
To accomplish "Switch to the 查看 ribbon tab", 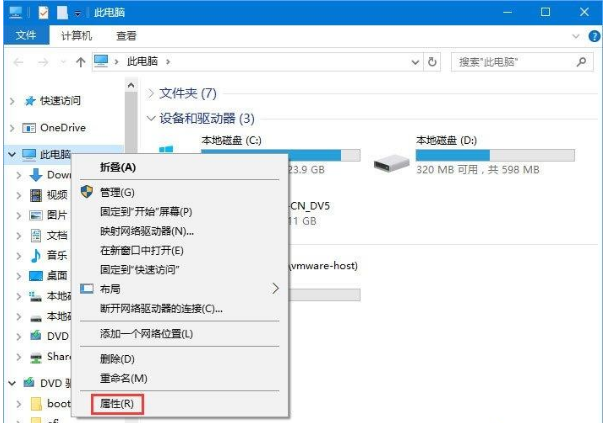I will click(x=126, y=36).
